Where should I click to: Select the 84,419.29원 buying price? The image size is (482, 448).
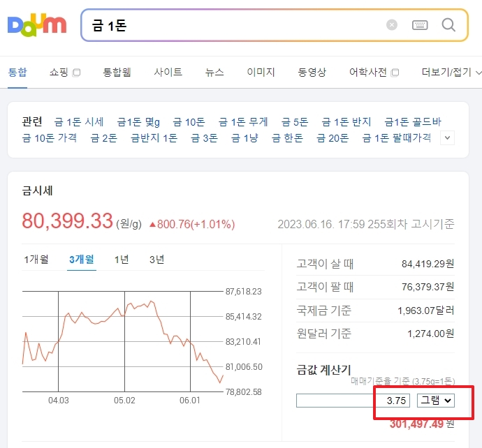[x=428, y=264]
